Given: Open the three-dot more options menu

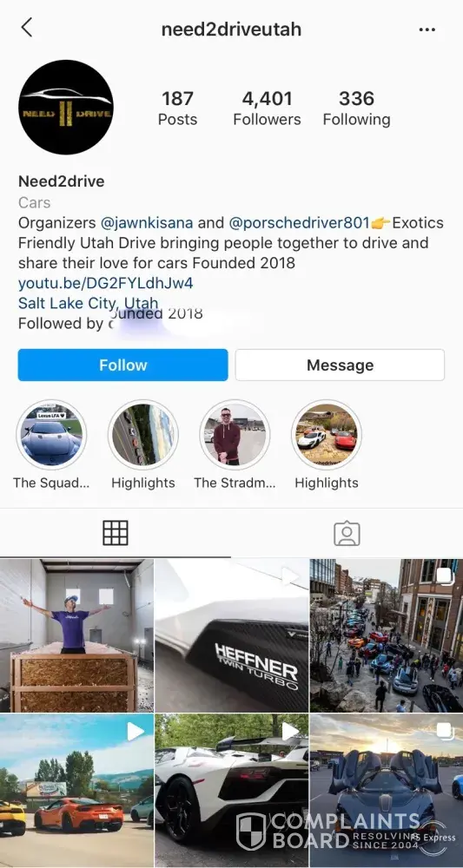Looking at the screenshot, I should [x=427, y=30].
